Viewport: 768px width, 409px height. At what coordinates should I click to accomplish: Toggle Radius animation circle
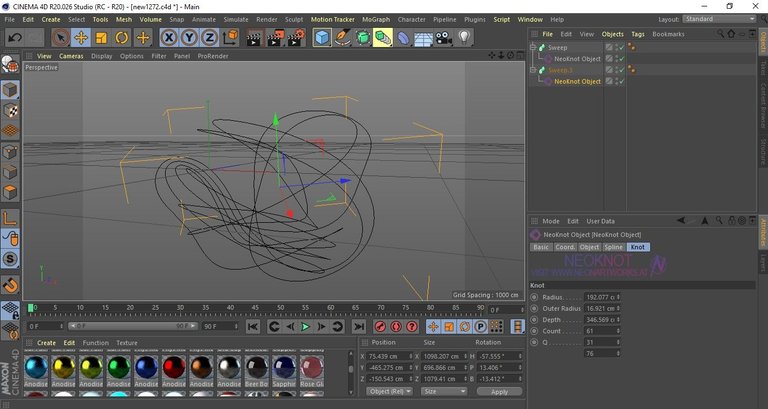(534, 297)
